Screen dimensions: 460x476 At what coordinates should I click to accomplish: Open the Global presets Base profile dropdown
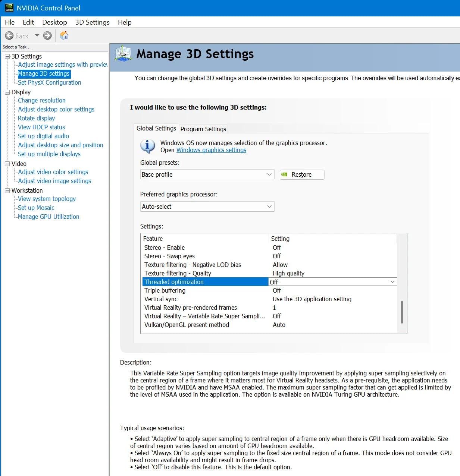(x=207, y=174)
